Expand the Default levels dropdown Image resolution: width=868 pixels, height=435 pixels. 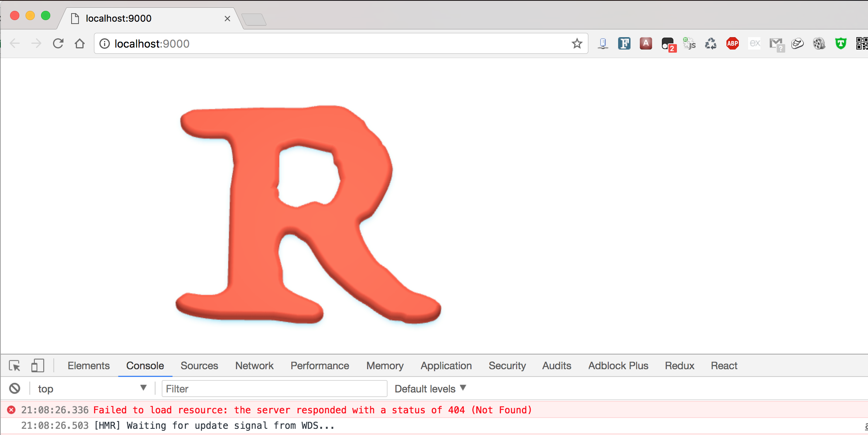(430, 389)
